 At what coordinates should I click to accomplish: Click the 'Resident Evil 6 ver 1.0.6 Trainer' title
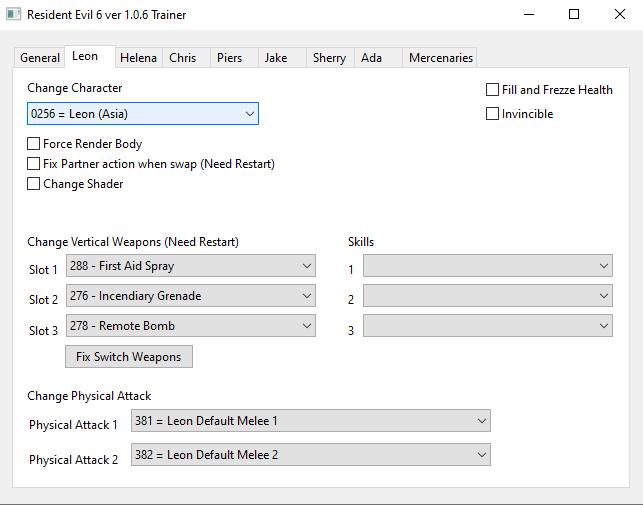tap(107, 15)
